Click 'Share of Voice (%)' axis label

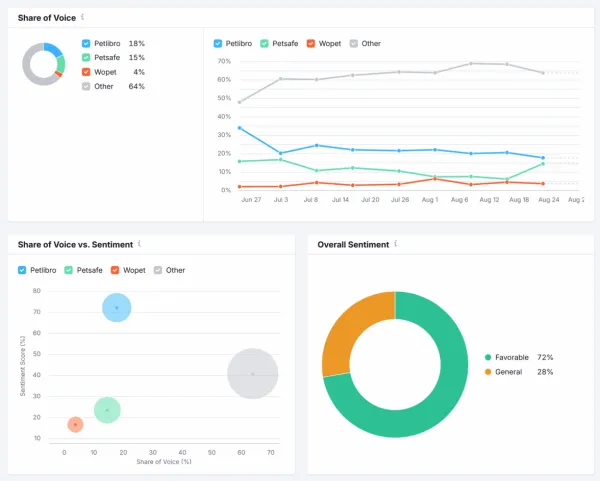pyautogui.click(x=164, y=462)
